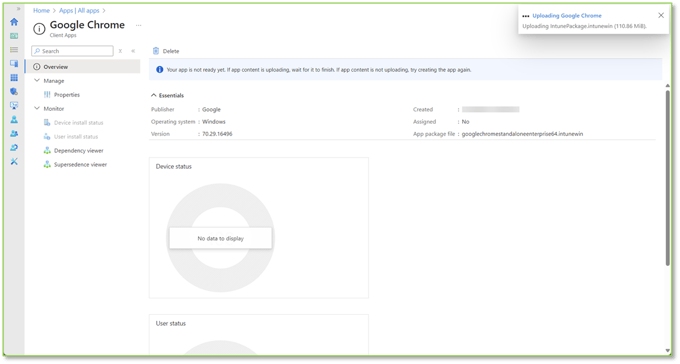The width and height of the screenshot is (680, 364).
Task: Open the Devices icon in the sidebar
Action: tap(14, 63)
